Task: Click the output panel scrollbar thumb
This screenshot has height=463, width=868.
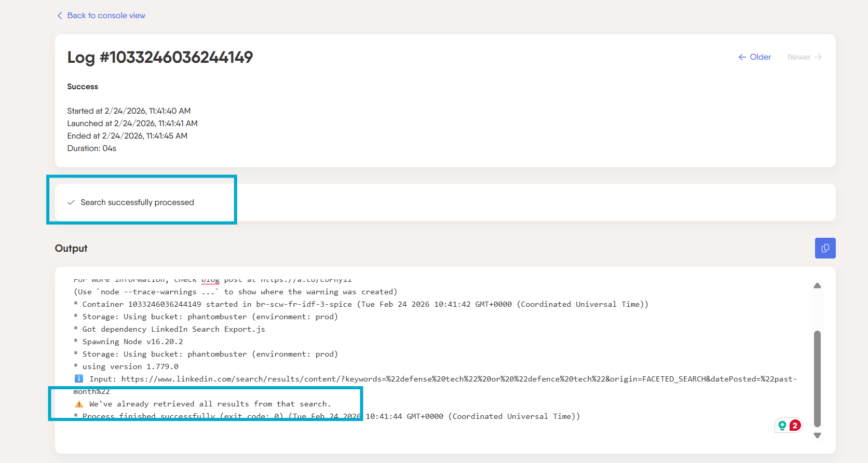Action: [x=817, y=378]
